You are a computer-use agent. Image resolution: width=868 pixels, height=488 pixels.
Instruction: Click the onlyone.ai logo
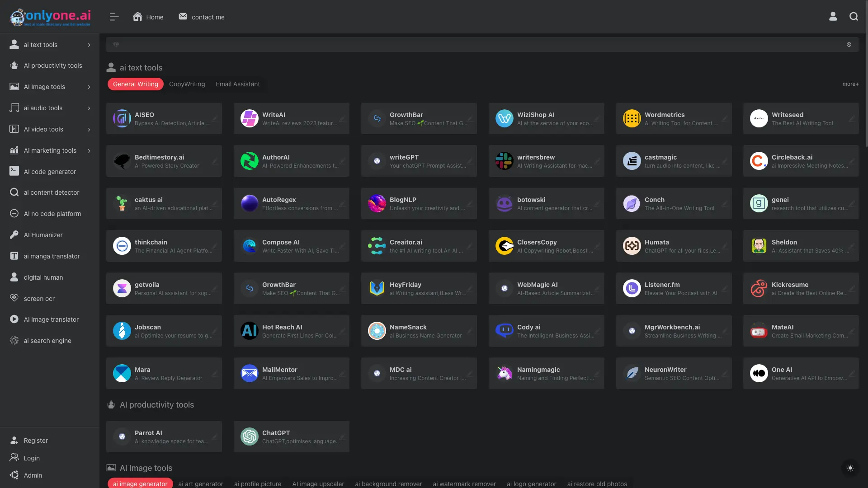click(x=50, y=17)
